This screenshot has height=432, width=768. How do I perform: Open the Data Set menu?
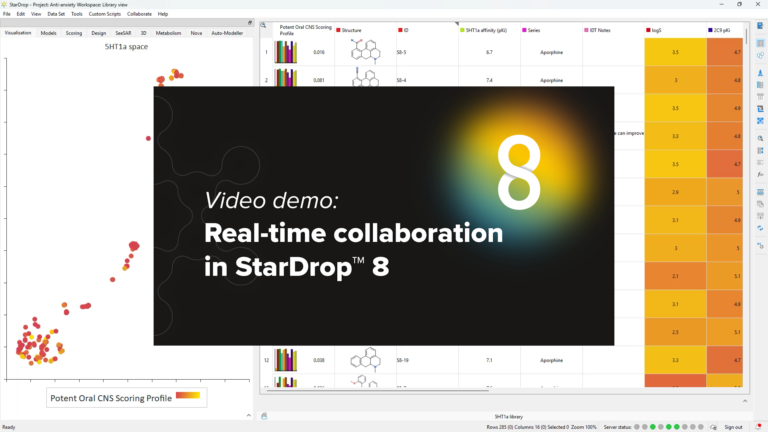56,14
